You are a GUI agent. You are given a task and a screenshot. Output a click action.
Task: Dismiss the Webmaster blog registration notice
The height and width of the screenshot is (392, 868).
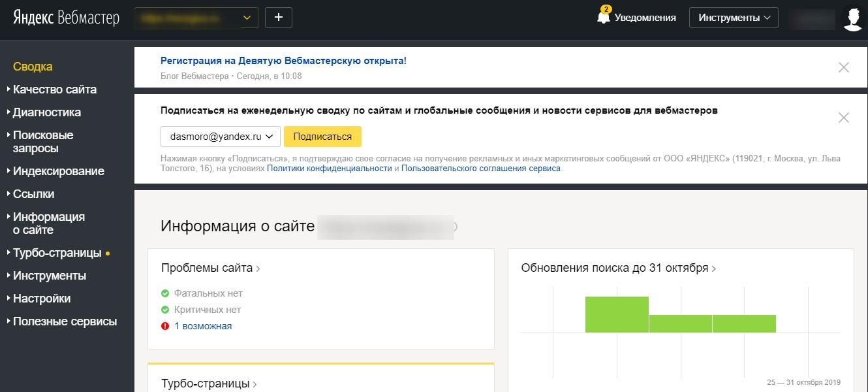coord(844,67)
